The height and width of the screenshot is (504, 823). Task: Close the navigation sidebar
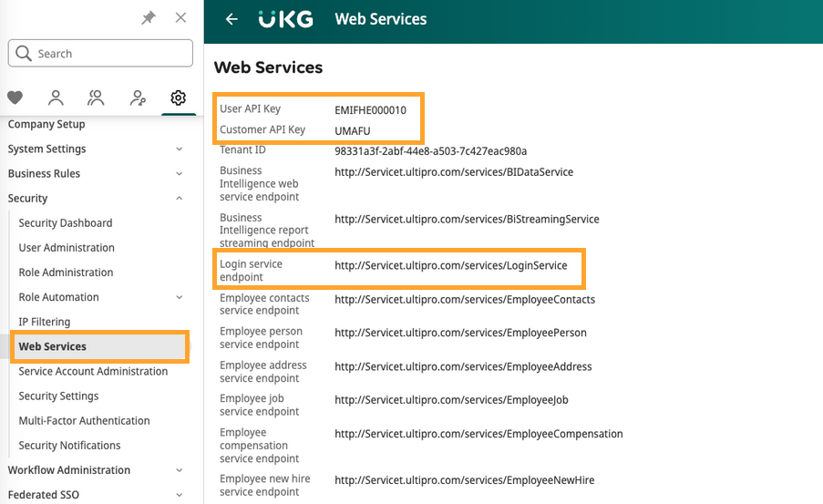click(180, 18)
